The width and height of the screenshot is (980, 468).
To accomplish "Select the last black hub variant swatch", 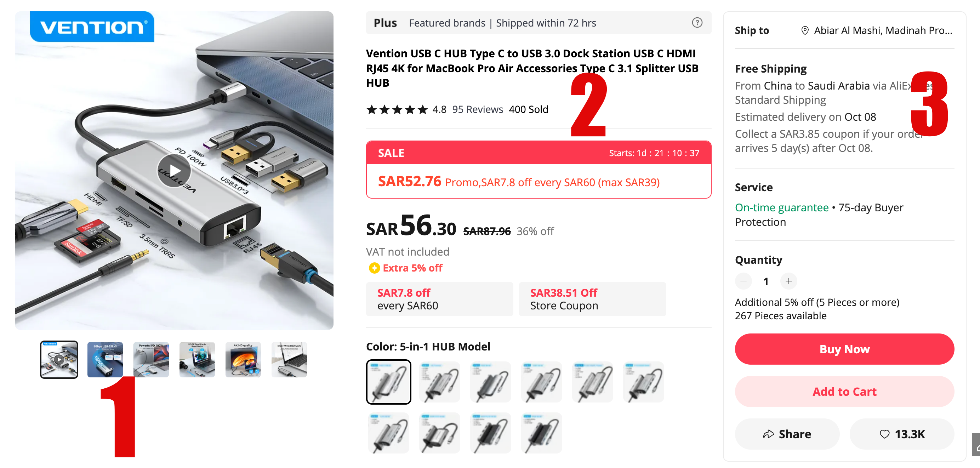I will click(x=541, y=433).
